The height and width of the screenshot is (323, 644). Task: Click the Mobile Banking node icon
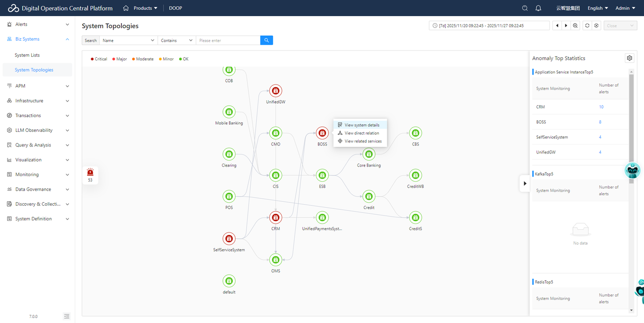pyautogui.click(x=229, y=112)
